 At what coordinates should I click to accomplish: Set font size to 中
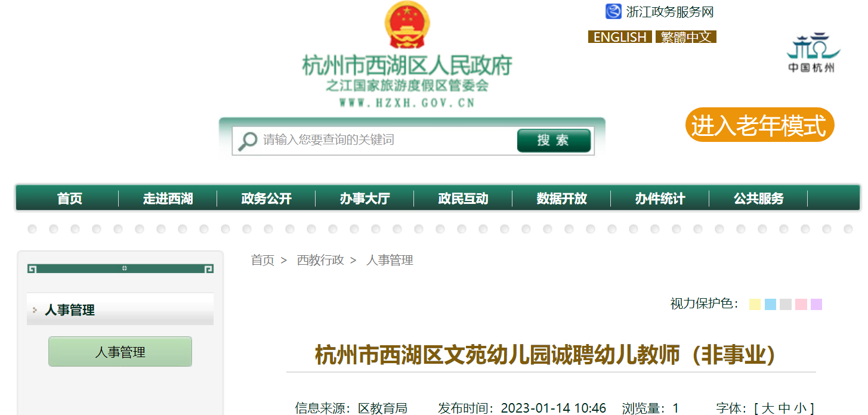(784, 408)
